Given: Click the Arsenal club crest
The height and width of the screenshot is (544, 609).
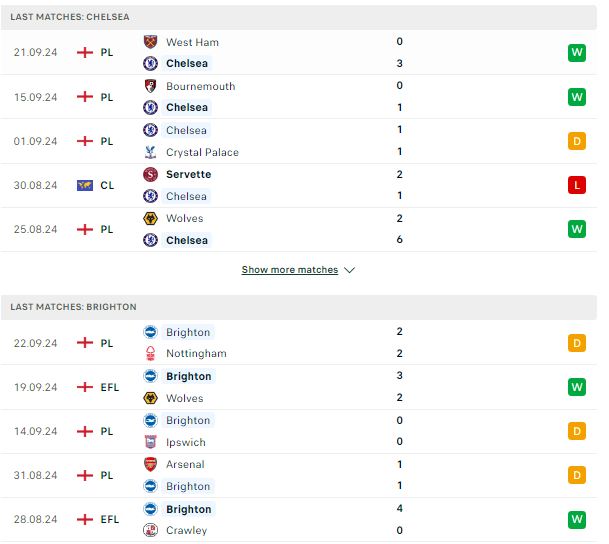Looking at the screenshot, I should pyautogui.click(x=150, y=464).
